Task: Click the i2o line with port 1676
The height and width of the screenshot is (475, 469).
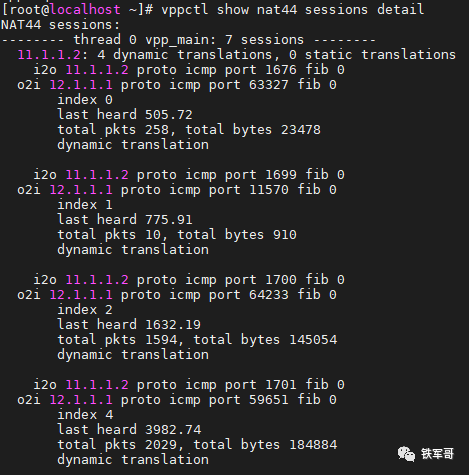Action: [189, 70]
